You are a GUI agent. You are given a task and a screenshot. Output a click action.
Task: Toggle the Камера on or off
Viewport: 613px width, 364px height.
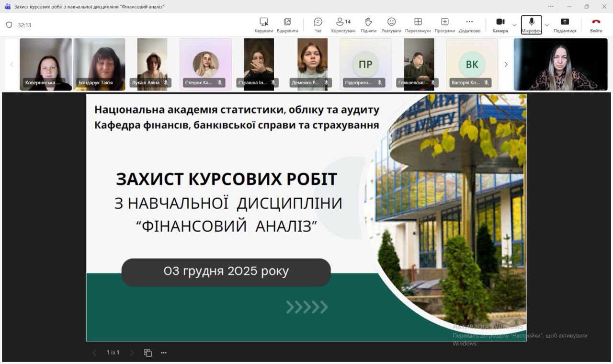tap(500, 24)
